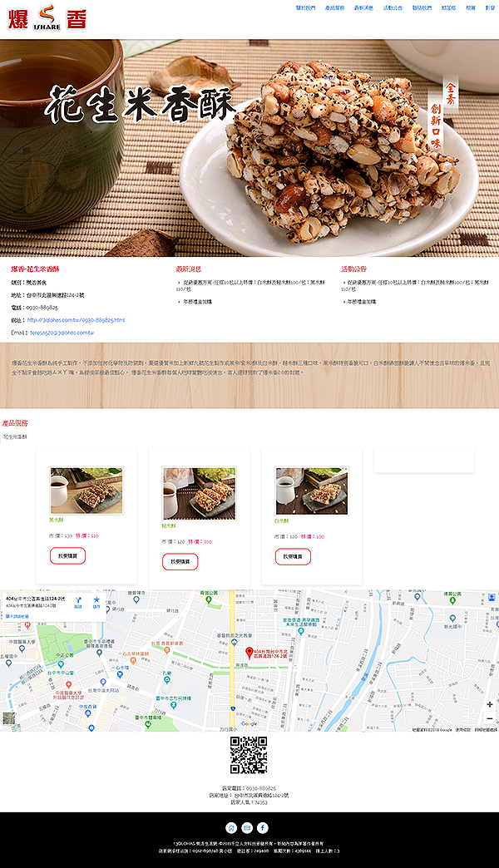Click the 孔廟 marker on the map
This screenshot has width=499, height=868.
(166, 679)
